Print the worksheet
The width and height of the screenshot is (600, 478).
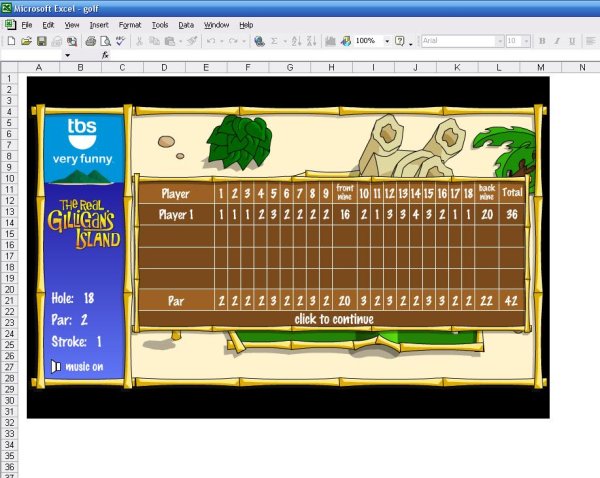pyautogui.click(x=90, y=41)
